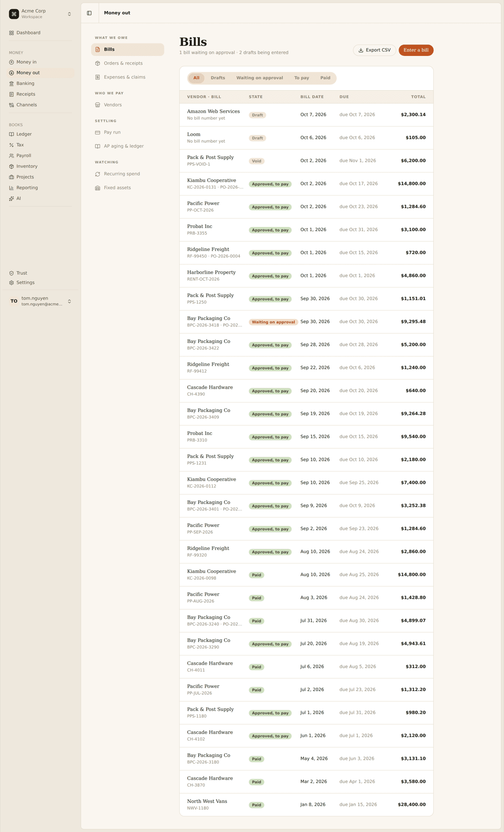Switch to the Drafts filter tab

tap(218, 78)
